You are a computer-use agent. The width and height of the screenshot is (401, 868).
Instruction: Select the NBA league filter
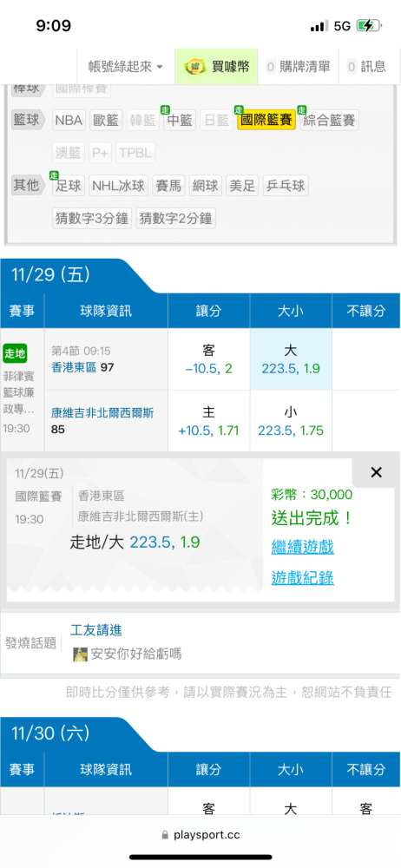point(69,120)
